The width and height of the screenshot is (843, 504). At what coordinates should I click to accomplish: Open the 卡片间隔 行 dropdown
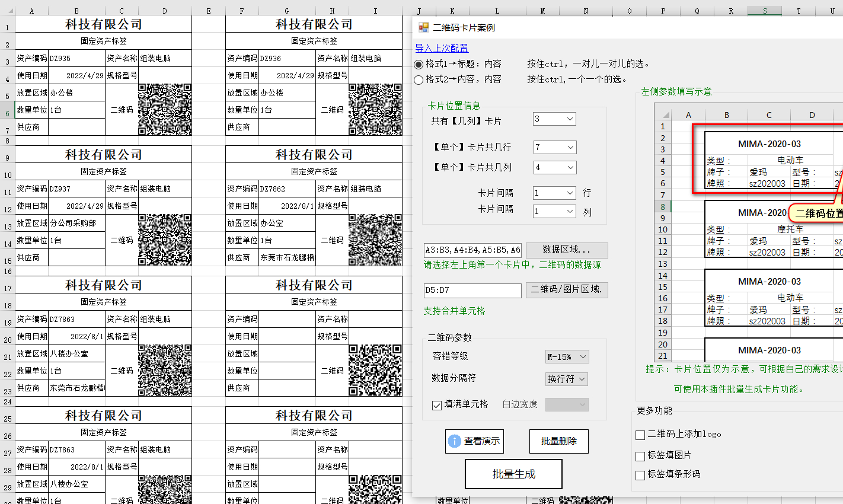coord(554,193)
